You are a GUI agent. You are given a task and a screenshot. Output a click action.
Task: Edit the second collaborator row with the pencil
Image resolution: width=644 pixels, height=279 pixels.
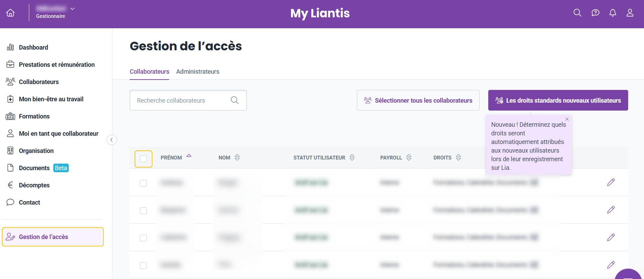pyautogui.click(x=611, y=210)
